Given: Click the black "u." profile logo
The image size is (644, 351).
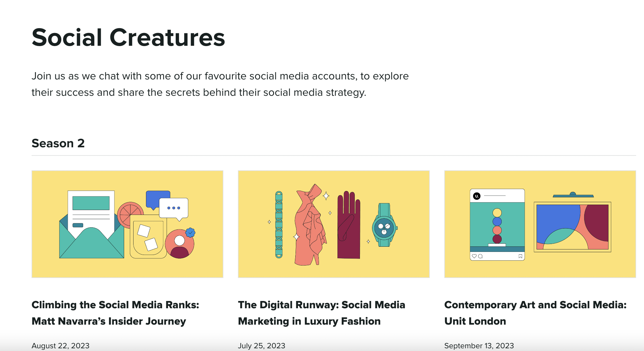Looking at the screenshot, I should 477,196.
